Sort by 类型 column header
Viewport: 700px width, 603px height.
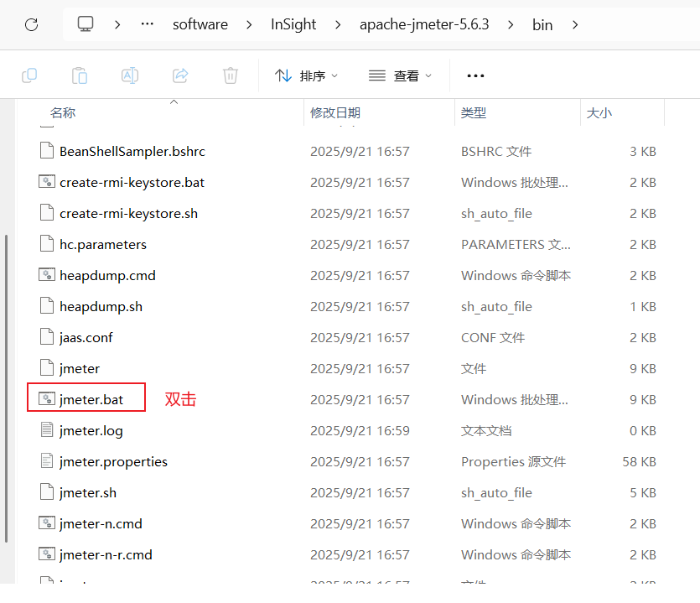pos(473,112)
